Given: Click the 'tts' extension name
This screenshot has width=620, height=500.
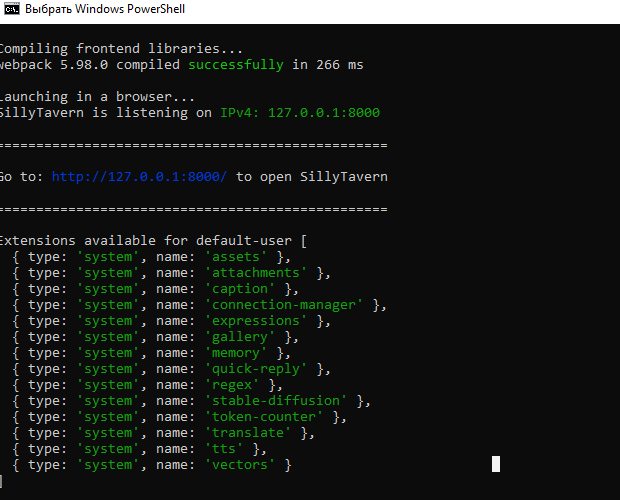Looking at the screenshot, I should point(224,449).
